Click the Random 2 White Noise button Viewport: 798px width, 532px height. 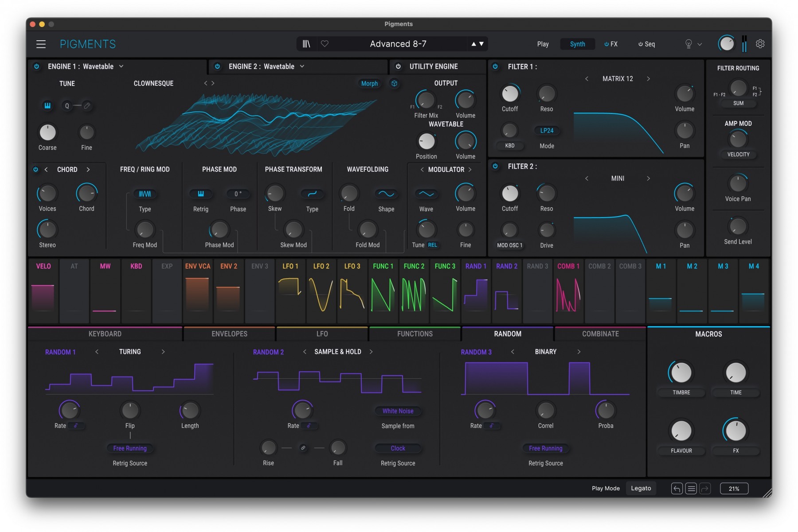[398, 411]
